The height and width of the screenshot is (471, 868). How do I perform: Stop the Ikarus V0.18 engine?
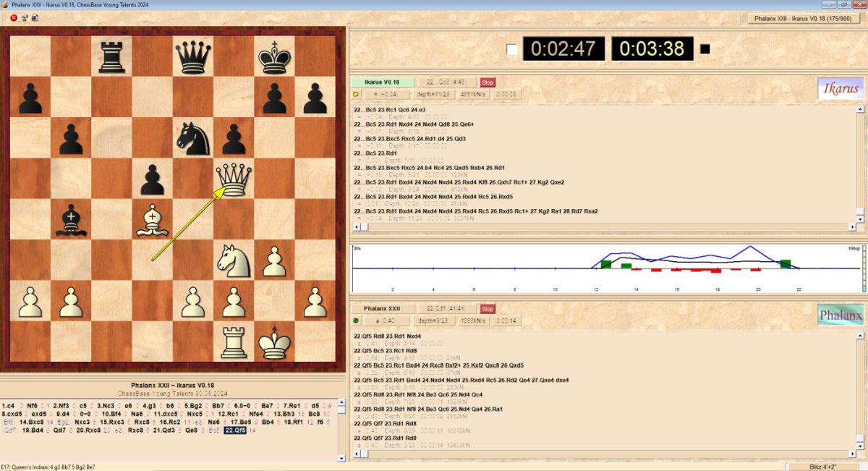point(488,82)
